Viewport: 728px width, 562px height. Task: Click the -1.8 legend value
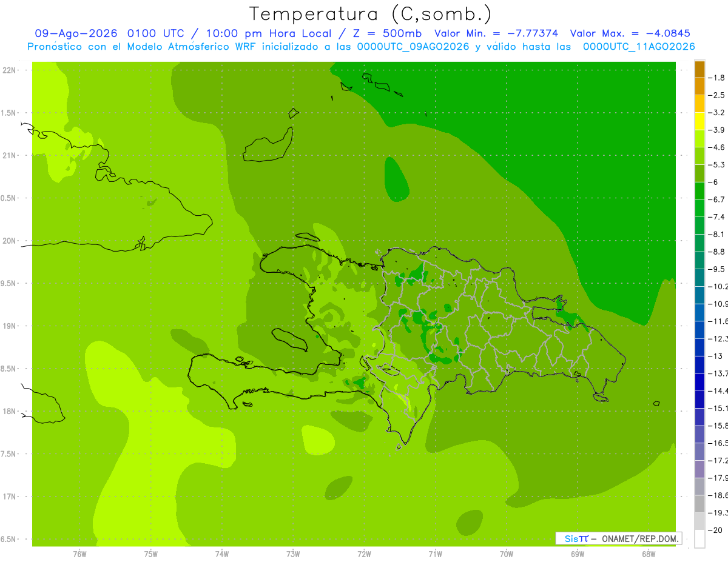pos(716,78)
